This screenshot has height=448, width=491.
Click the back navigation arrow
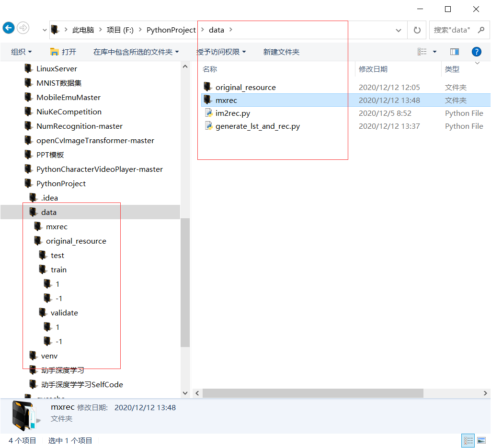[x=8, y=28]
